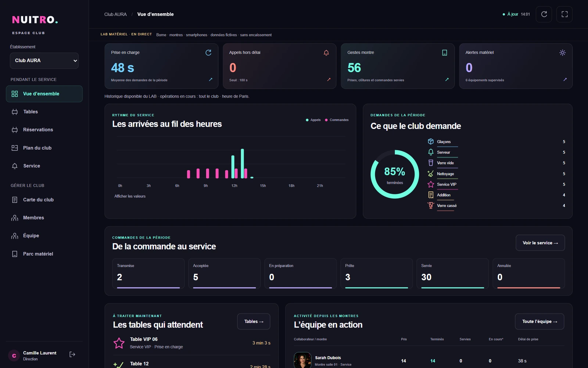
Task: Open Vue d'ensemble in the sidebar
Action: click(x=44, y=94)
